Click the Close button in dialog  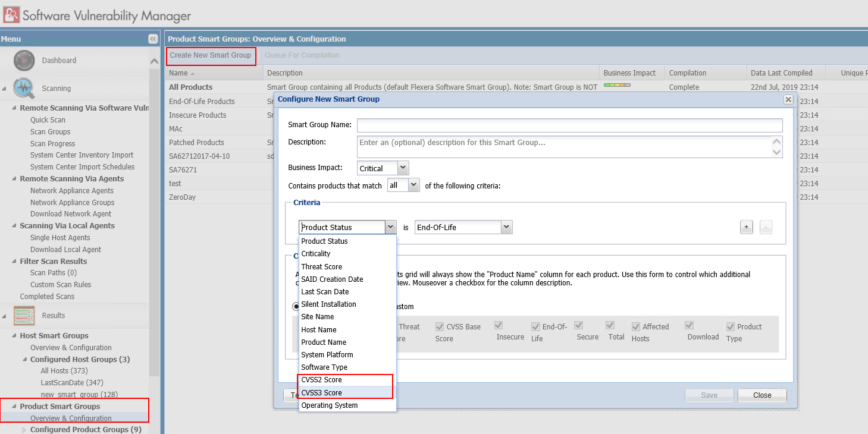coord(762,395)
